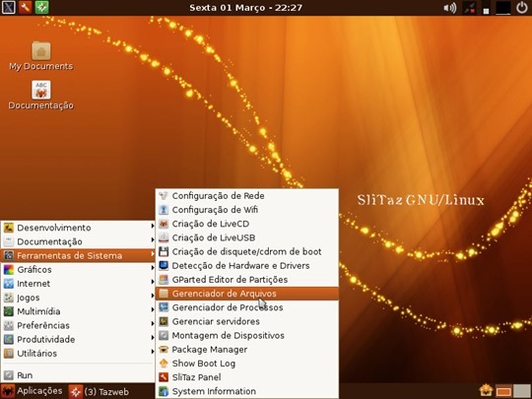Open the Utilitários category
This screenshot has height=399, width=532.
pyautogui.click(x=78, y=353)
